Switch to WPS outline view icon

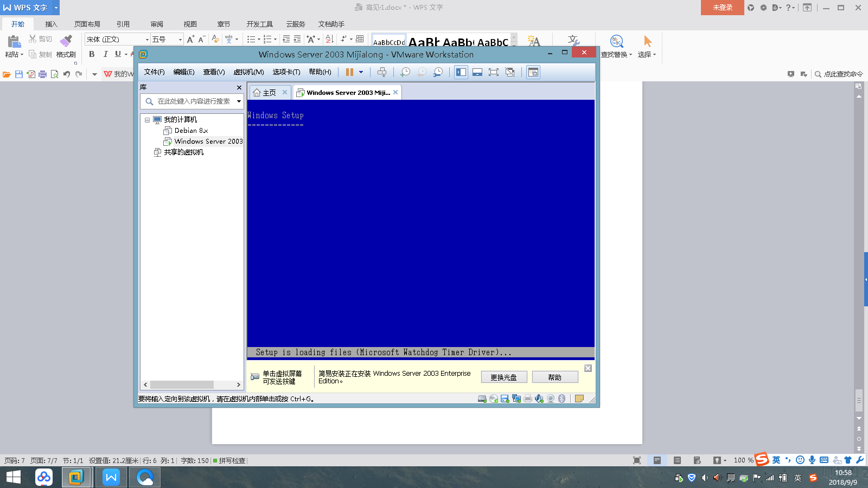(677, 460)
